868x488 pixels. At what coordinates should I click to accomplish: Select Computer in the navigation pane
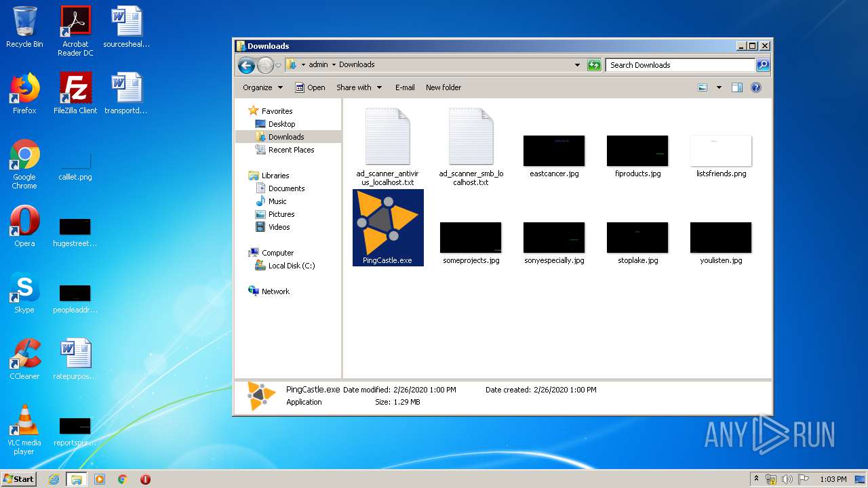pyautogui.click(x=277, y=253)
